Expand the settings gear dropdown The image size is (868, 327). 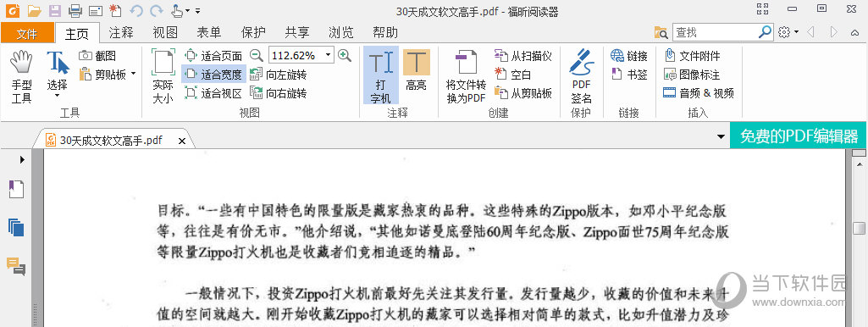click(797, 32)
